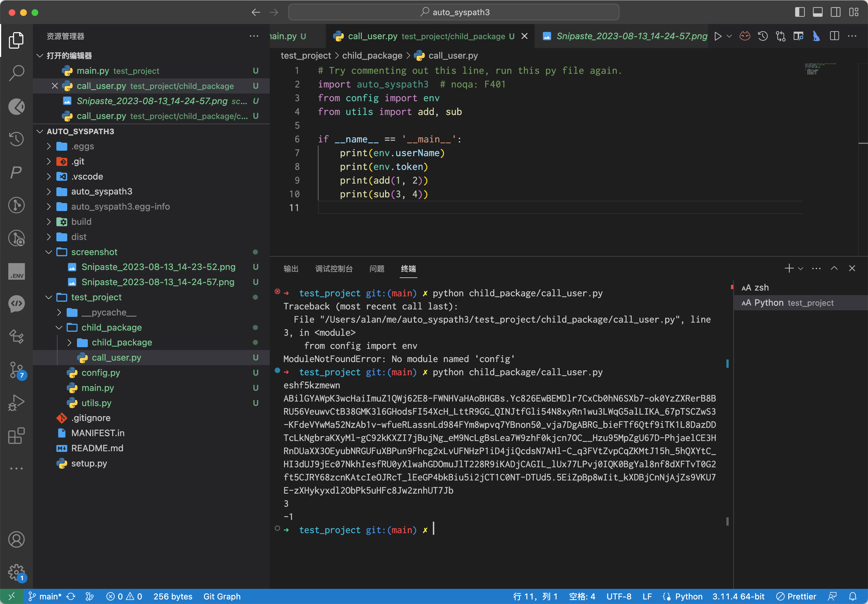868x604 pixels.
Task: Open the Source Control view
Action: click(x=16, y=370)
